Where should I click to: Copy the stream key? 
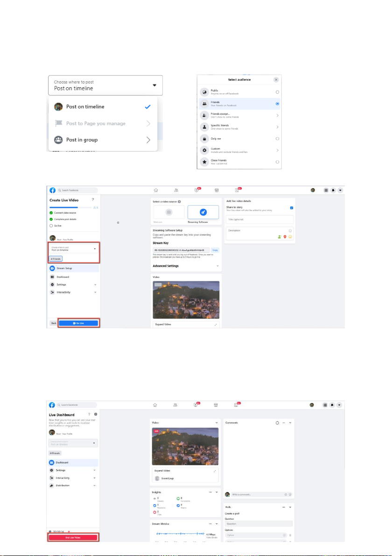tap(215, 250)
